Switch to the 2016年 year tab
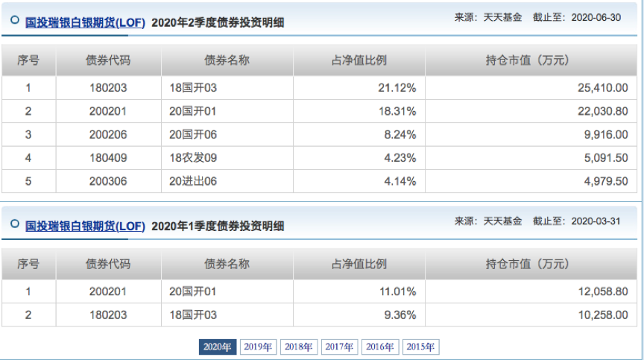 coord(380,347)
